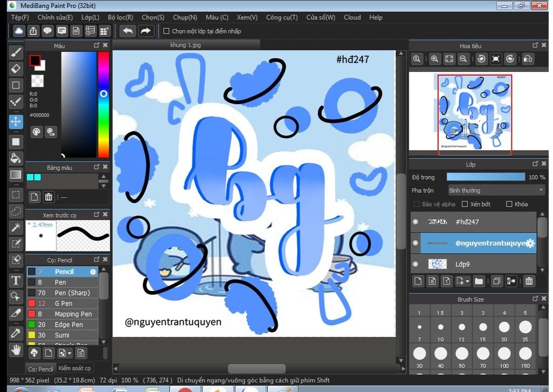This screenshot has height=392, width=553.
Task: Select the Hand tool
Action: pyautogui.click(x=16, y=350)
